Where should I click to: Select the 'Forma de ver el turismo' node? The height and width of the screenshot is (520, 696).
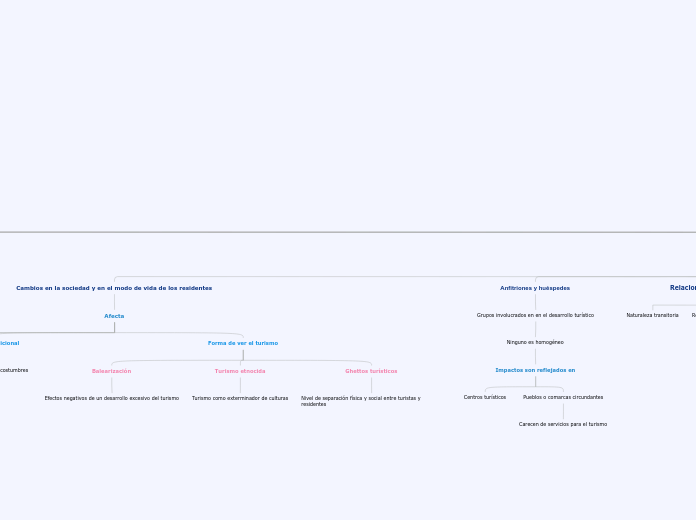tap(243, 343)
